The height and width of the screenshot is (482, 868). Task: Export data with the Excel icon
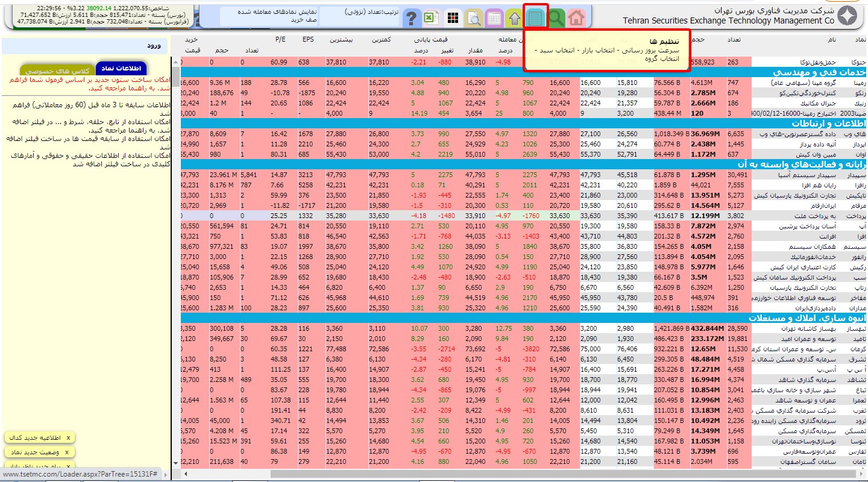pyautogui.click(x=432, y=18)
